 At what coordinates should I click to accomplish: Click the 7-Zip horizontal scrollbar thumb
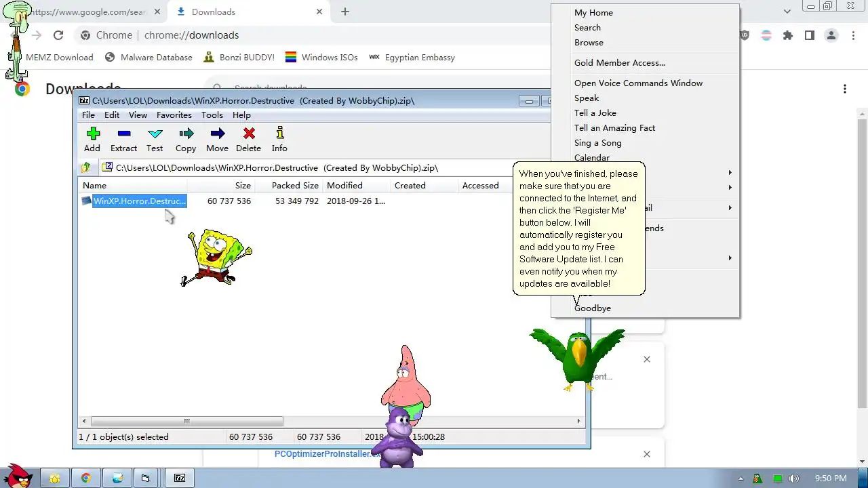(x=186, y=421)
